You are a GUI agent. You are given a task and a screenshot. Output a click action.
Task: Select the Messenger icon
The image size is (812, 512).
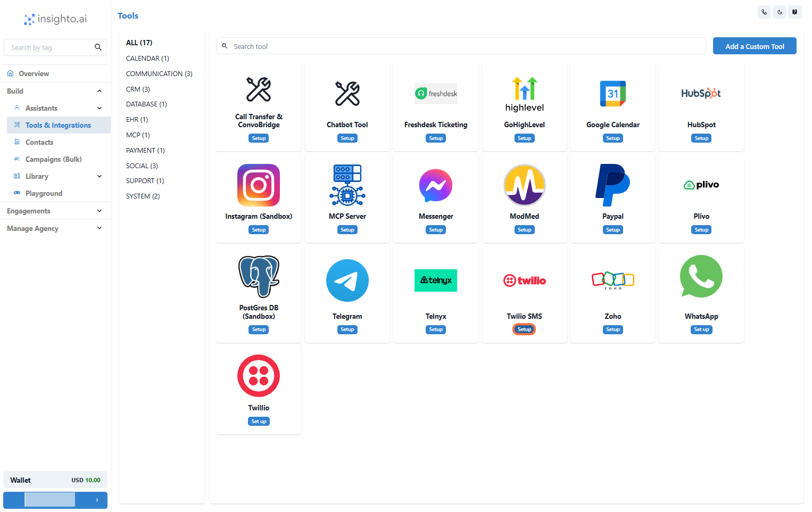click(436, 185)
